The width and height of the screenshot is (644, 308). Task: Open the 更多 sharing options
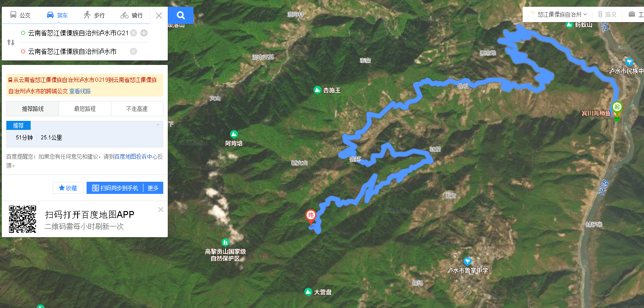(153, 188)
